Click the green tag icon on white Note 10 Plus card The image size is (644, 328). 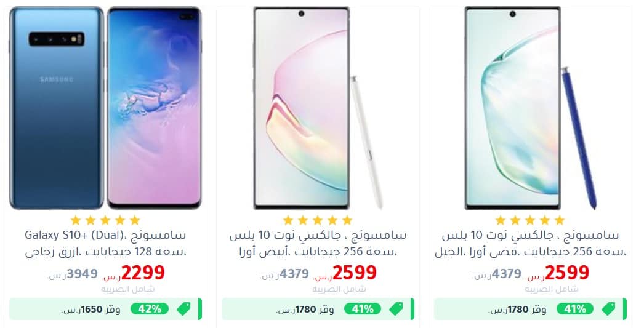coord(396,309)
